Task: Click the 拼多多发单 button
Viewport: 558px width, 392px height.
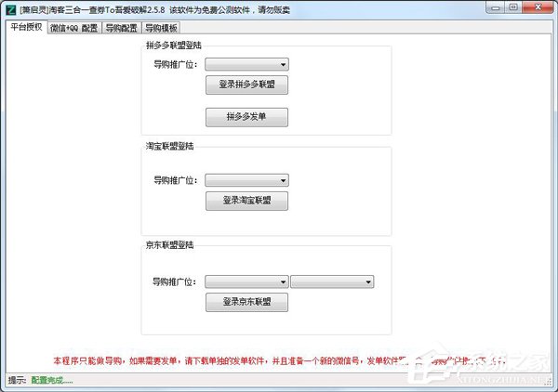Action: click(246, 117)
